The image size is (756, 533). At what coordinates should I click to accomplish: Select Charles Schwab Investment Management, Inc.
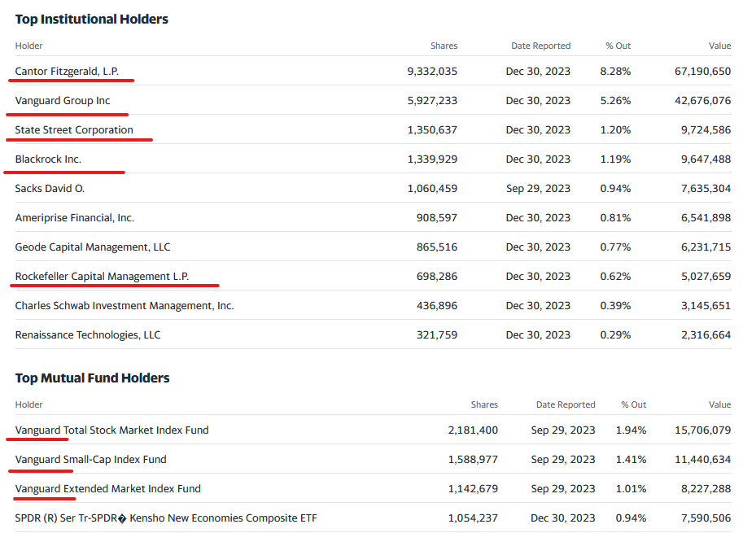coord(125,306)
